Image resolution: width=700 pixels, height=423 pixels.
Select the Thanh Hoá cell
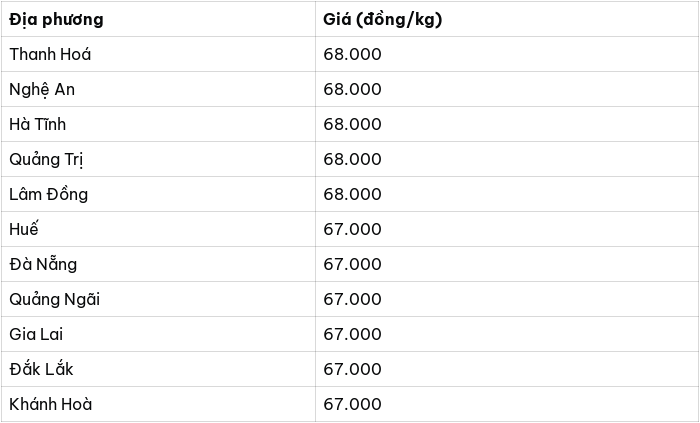click(x=158, y=54)
